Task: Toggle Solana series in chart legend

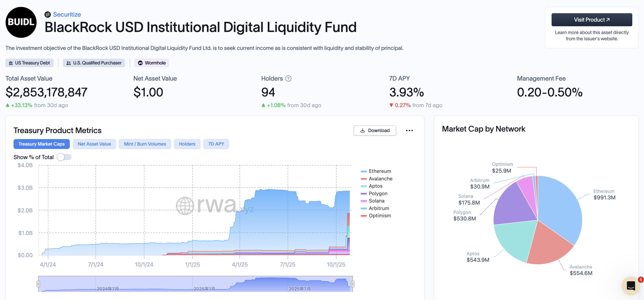Action: click(x=376, y=201)
